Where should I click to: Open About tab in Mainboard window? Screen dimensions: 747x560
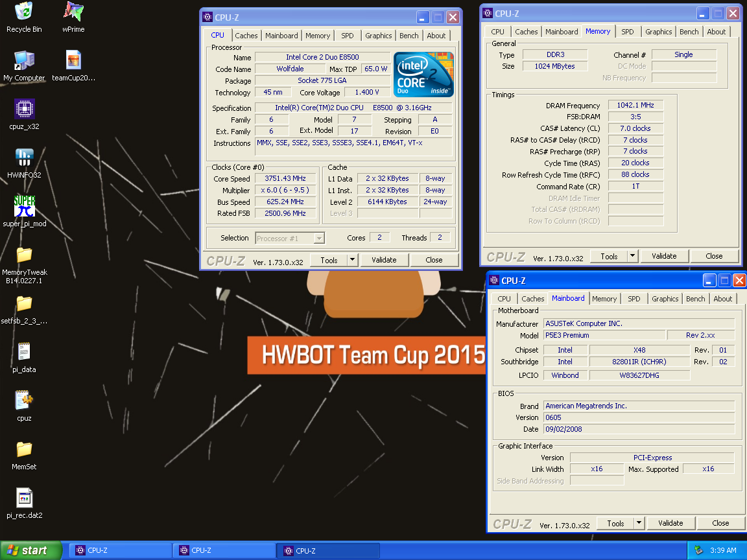click(x=723, y=299)
